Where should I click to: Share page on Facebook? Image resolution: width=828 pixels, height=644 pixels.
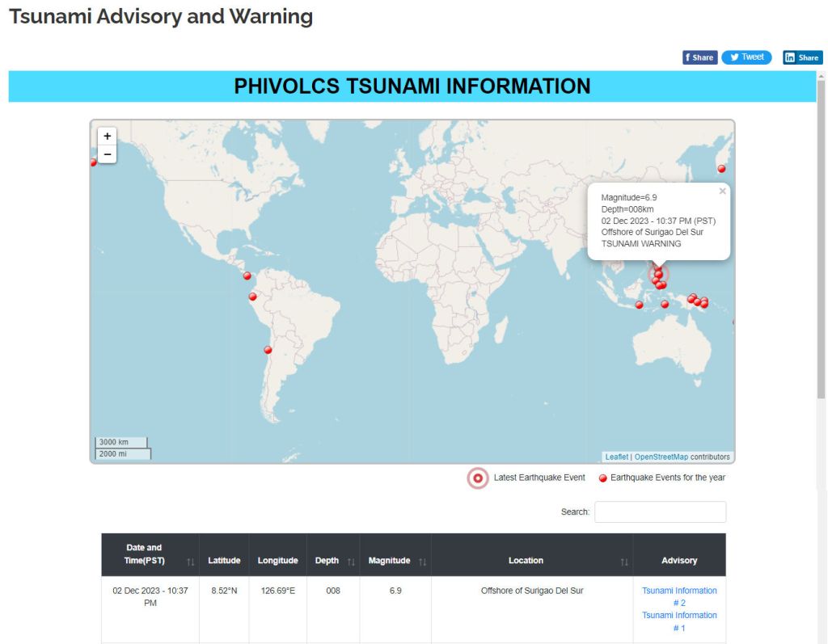tap(699, 57)
